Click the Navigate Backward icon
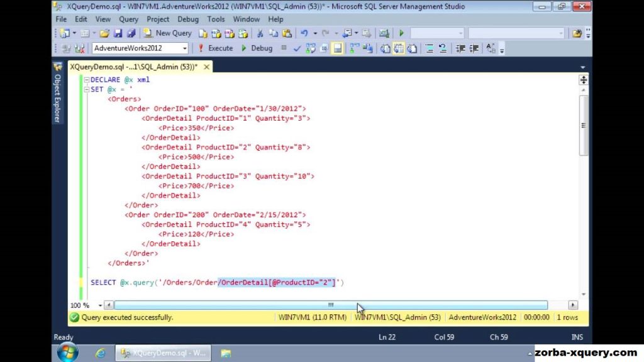Image resolution: width=644 pixels, height=362 pixels. pyautogui.click(x=347, y=33)
